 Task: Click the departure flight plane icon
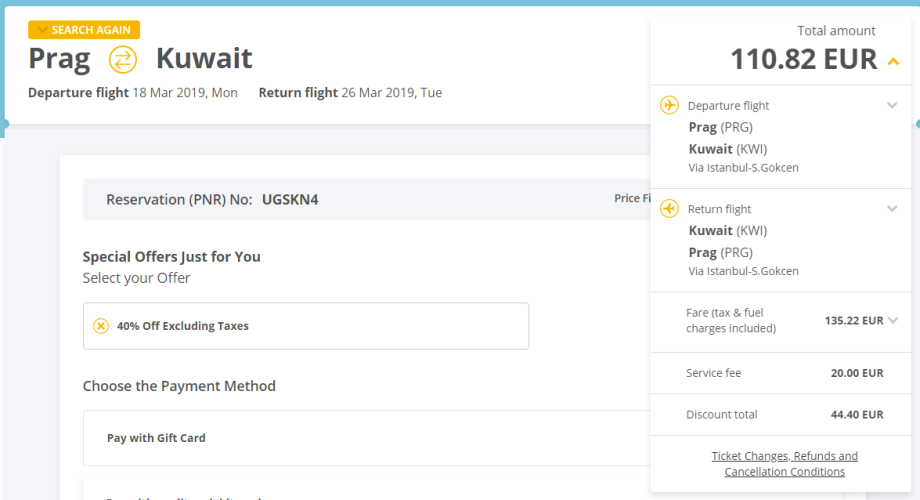click(670, 105)
